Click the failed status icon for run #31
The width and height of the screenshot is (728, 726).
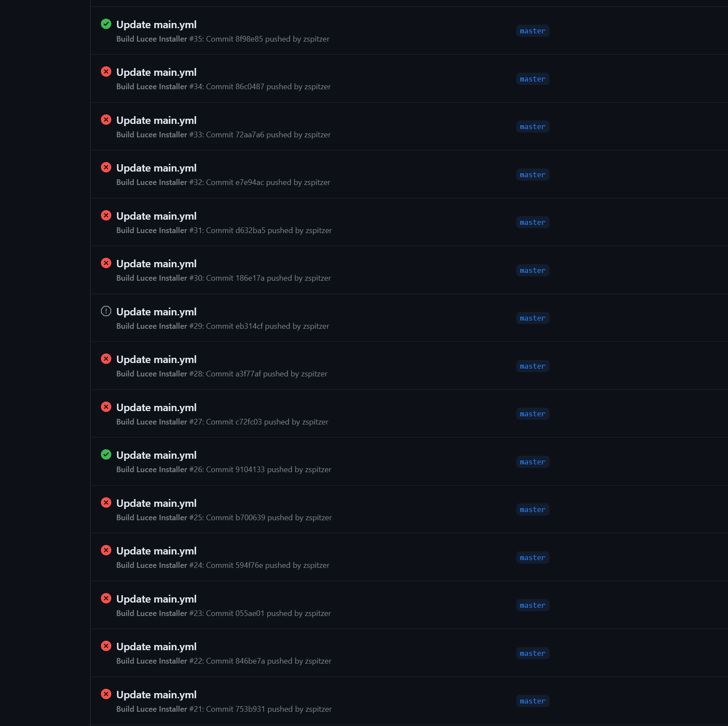click(106, 215)
